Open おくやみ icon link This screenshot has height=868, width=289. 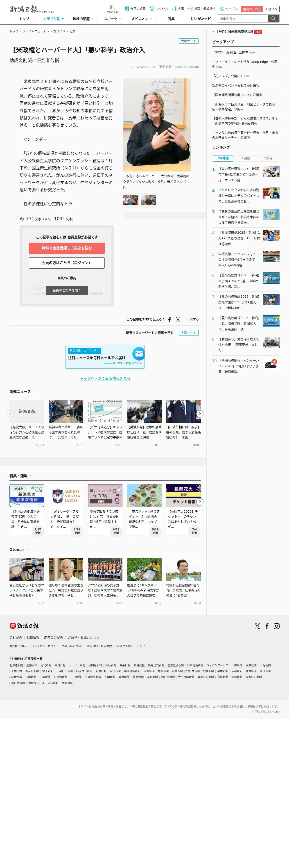(159, 9)
